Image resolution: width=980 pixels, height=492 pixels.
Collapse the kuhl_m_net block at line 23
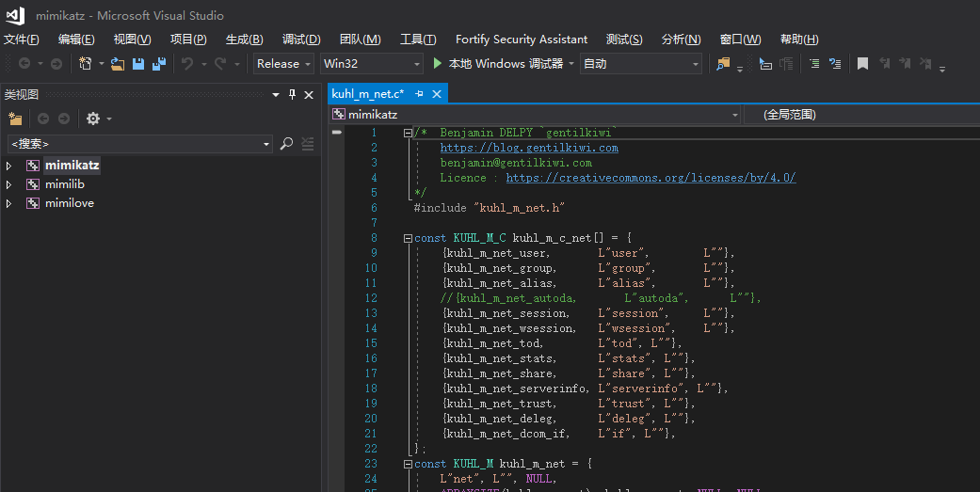(x=408, y=464)
